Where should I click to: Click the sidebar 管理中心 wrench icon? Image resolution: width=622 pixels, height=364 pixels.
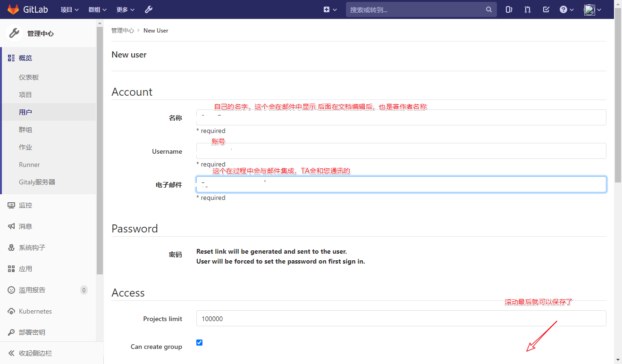[x=14, y=33]
